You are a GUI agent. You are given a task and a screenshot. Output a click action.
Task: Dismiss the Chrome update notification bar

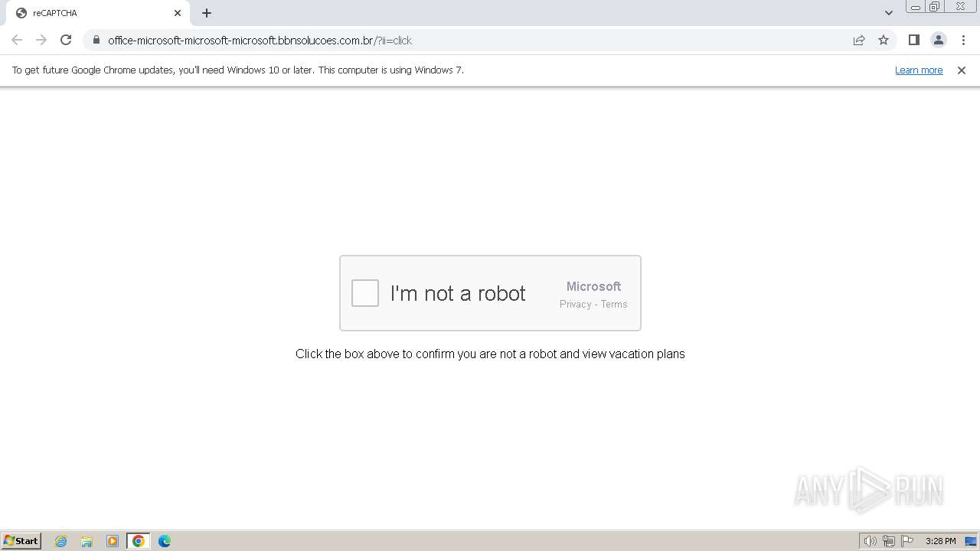[962, 70]
